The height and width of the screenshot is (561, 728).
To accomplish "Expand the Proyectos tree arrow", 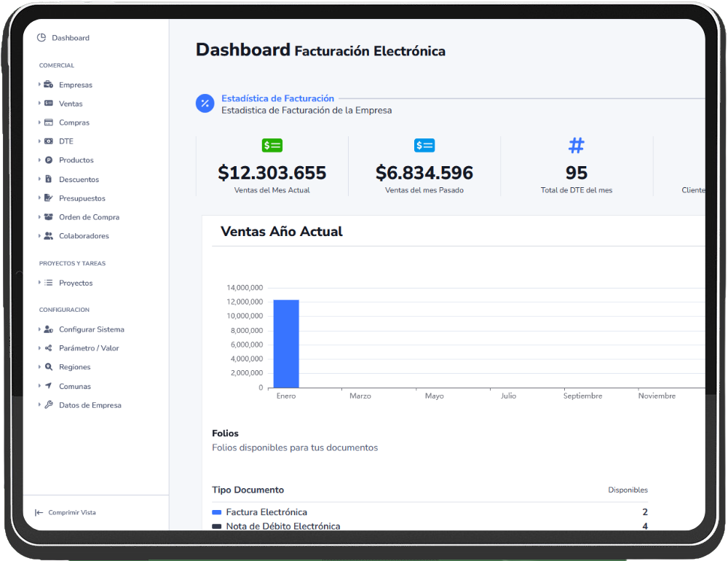I will click(39, 283).
